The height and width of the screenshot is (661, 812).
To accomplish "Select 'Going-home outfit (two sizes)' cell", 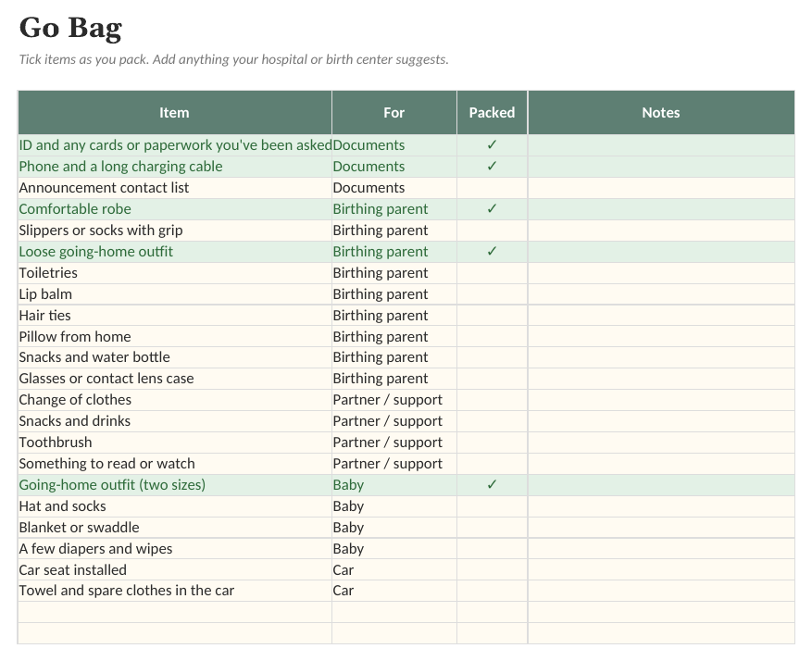I will [174, 485].
